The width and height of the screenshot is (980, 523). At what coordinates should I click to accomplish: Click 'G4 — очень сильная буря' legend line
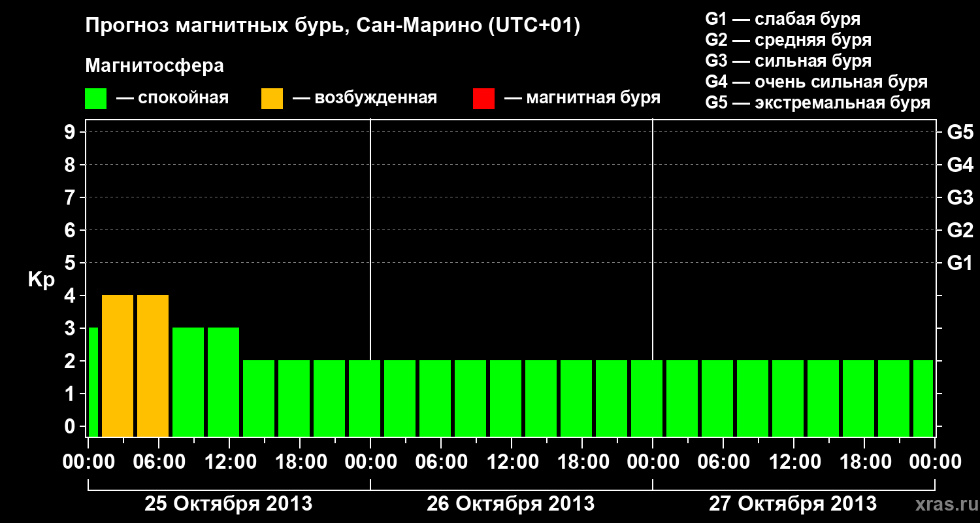(817, 82)
